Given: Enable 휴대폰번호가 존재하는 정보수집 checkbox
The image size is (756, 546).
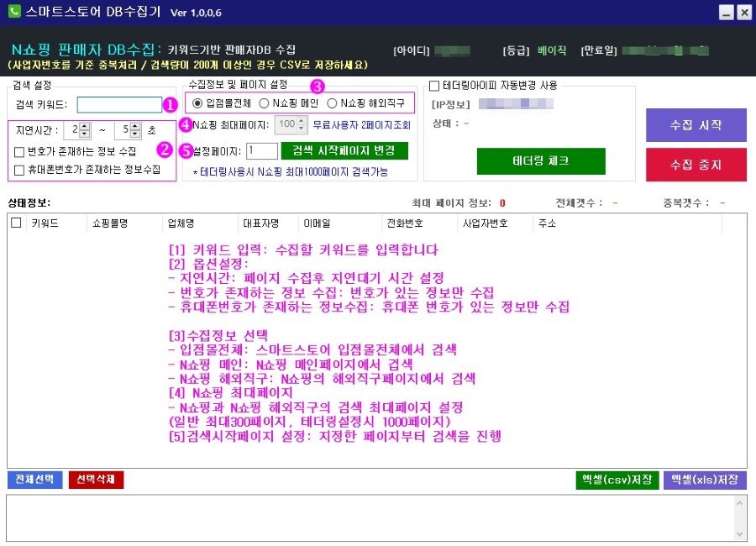Looking at the screenshot, I should 19,170.
